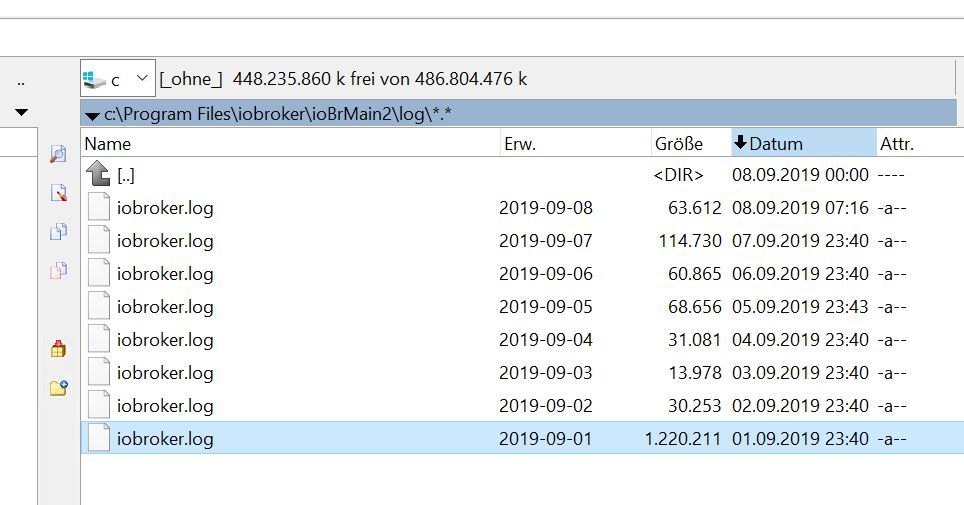Reverse sort on the Datum column header

pyautogui.click(x=804, y=143)
